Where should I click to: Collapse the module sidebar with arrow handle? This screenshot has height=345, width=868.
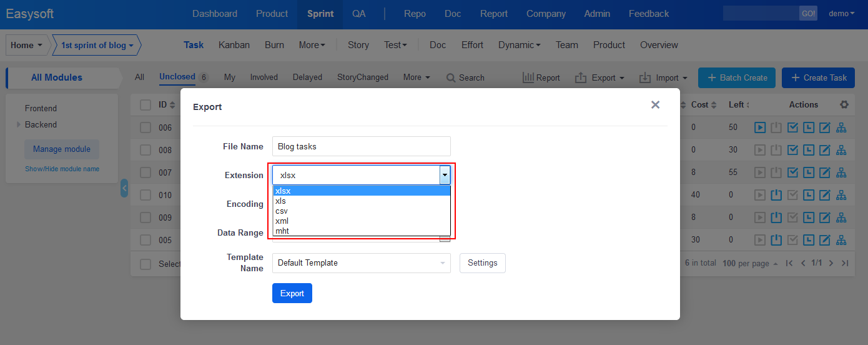click(x=124, y=187)
